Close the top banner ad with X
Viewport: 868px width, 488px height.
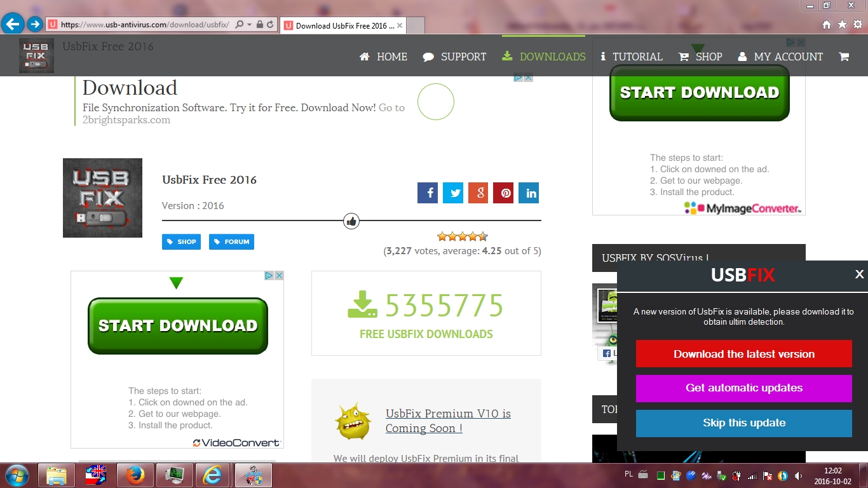[529, 78]
